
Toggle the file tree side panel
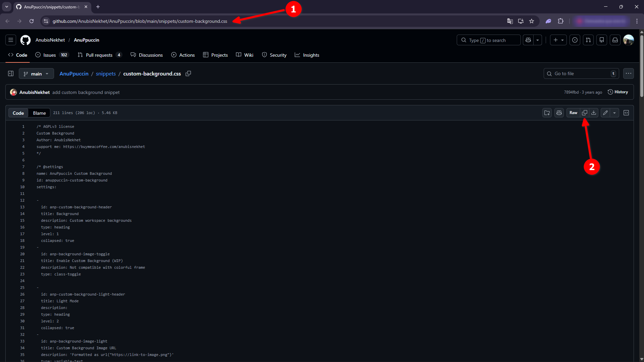(11, 73)
